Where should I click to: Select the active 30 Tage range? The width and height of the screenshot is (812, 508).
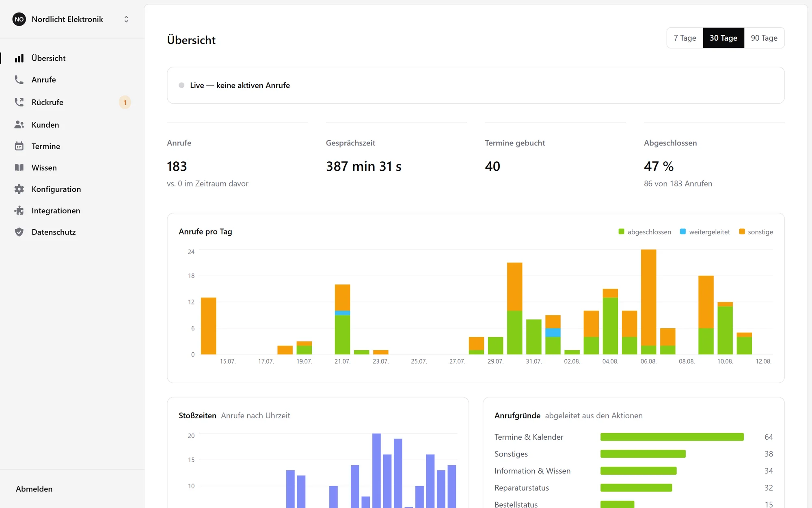click(x=723, y=38)
